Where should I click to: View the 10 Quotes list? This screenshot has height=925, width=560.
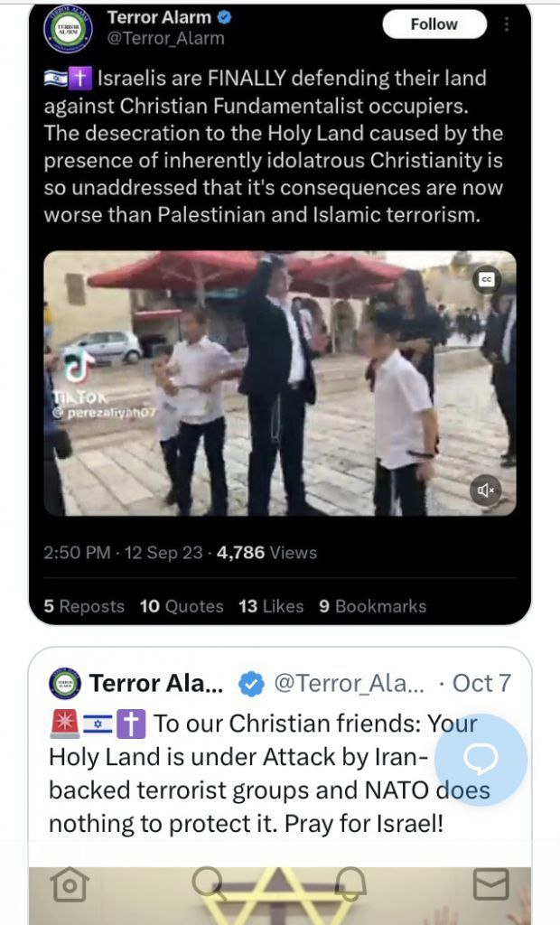click(182, 606)
